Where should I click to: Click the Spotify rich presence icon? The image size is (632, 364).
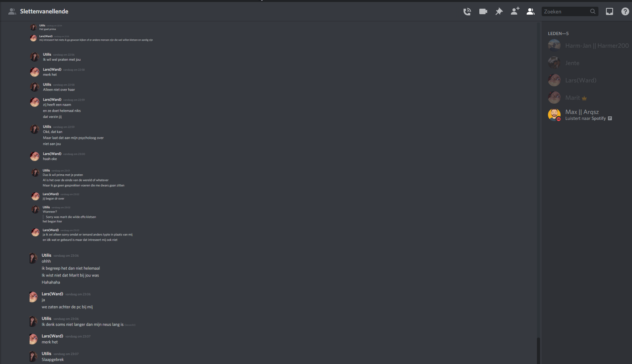pos(610,118)
